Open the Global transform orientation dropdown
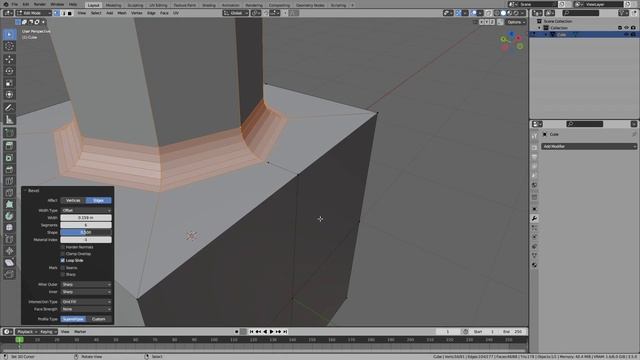The image size is (640, 360). pyautogui.click(x=236, y=13)
